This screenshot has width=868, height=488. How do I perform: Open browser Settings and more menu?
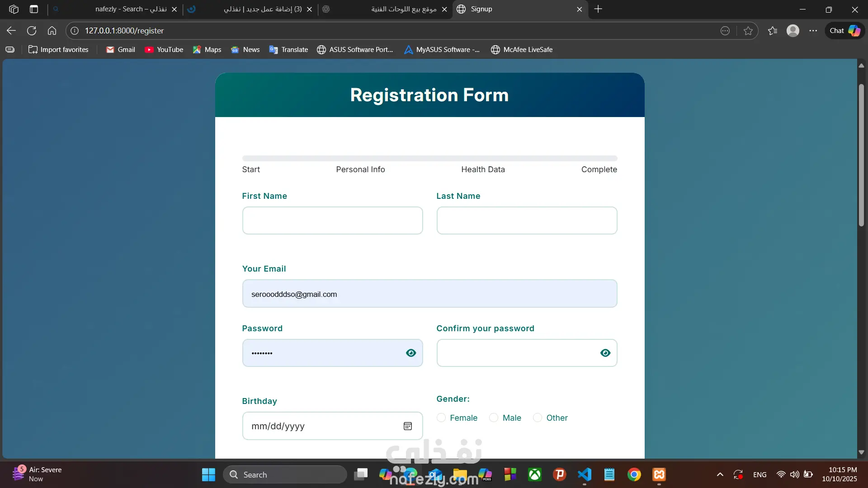(x=813, y=31)
